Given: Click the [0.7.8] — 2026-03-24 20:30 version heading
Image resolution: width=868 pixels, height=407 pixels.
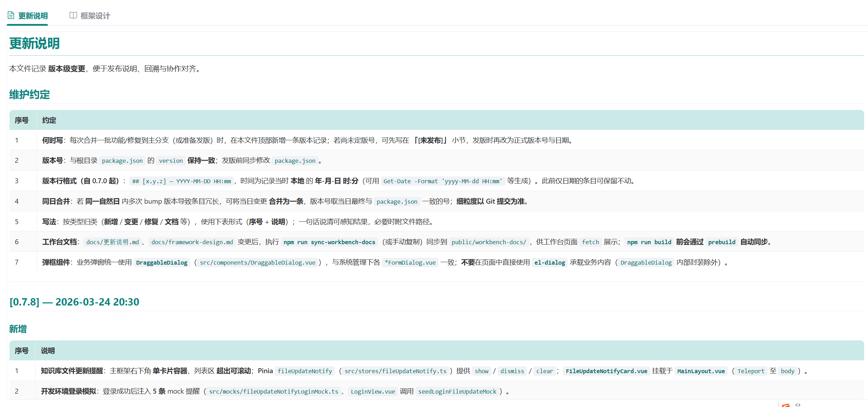Looking at the screenshot, I should (74, 302).
